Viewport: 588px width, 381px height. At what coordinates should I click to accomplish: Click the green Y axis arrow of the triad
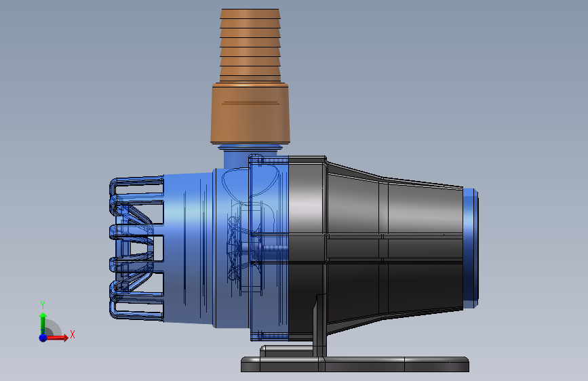click(43, 323)
